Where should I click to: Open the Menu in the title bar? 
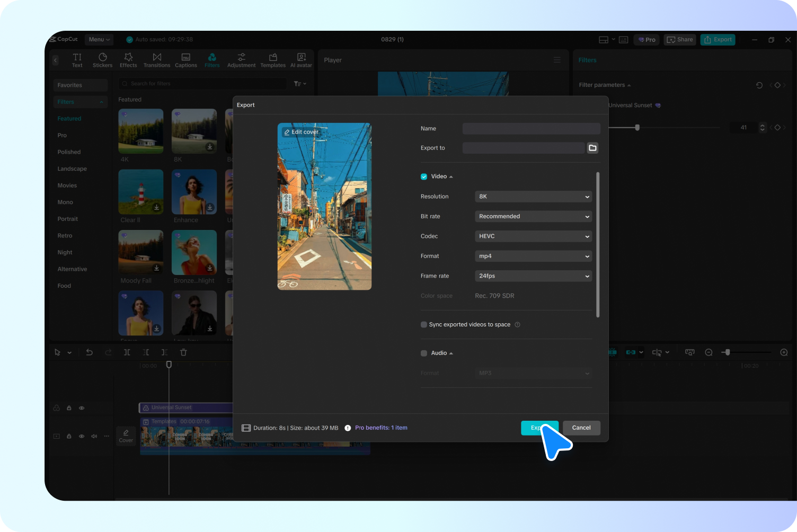coord(99,39)
